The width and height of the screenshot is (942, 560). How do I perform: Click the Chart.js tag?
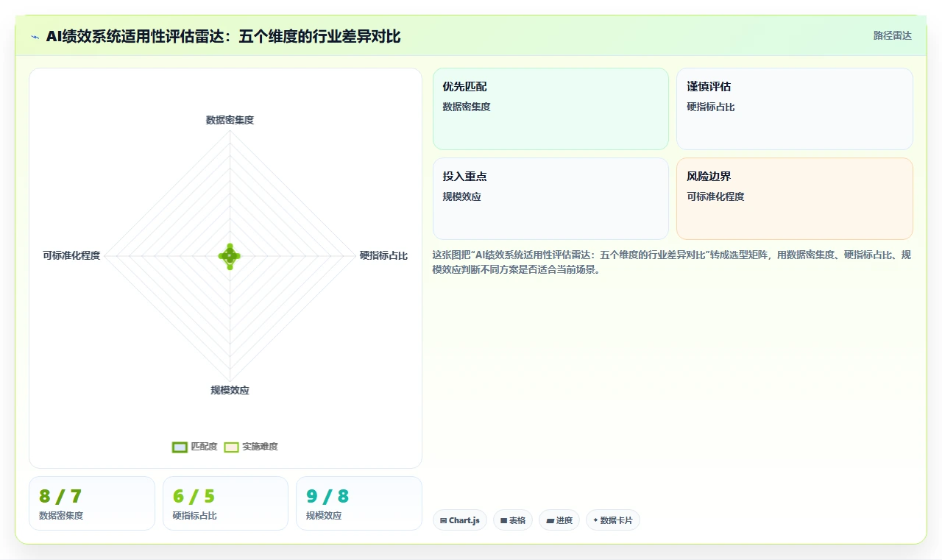point(460,520)
